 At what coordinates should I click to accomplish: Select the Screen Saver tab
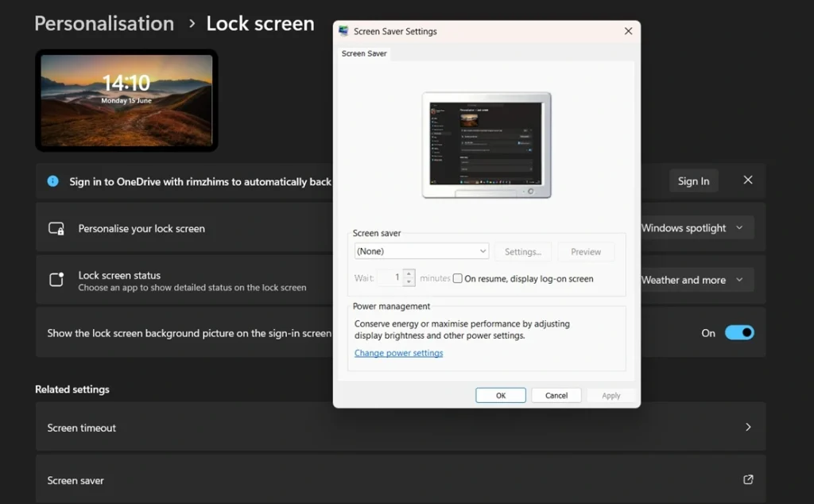[364, 53]
